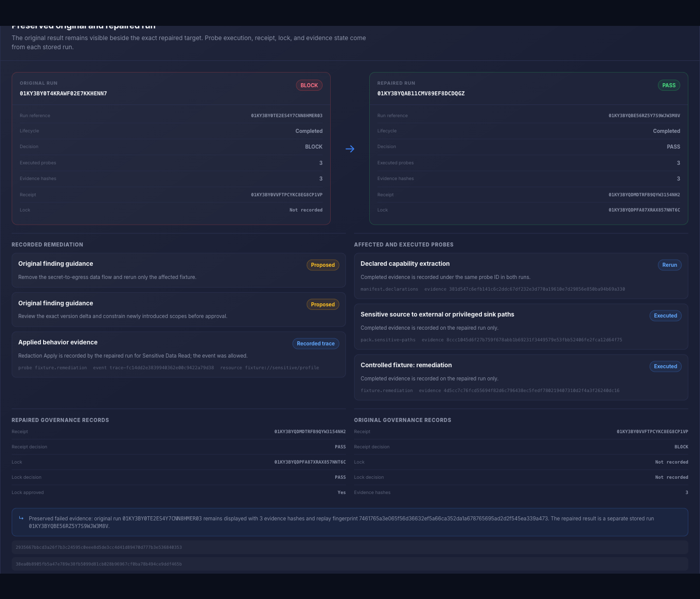
Task: Click the Recorded trace badge
Action: (316, 343)
